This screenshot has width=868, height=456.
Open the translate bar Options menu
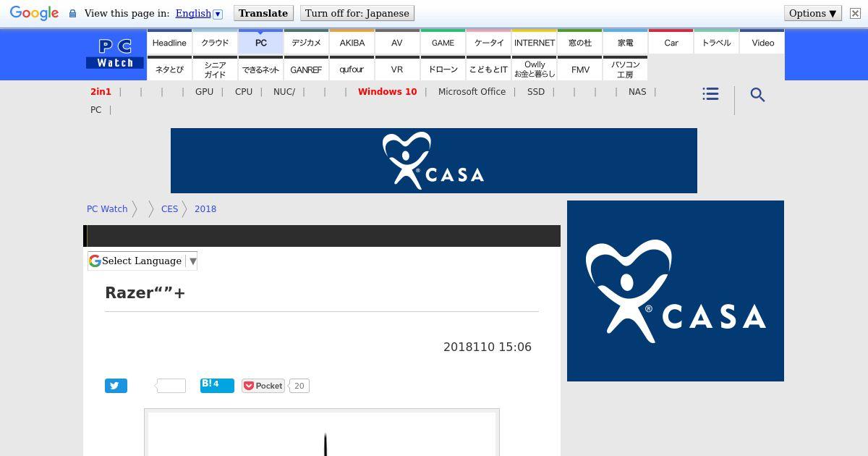[x=813, y=13]
